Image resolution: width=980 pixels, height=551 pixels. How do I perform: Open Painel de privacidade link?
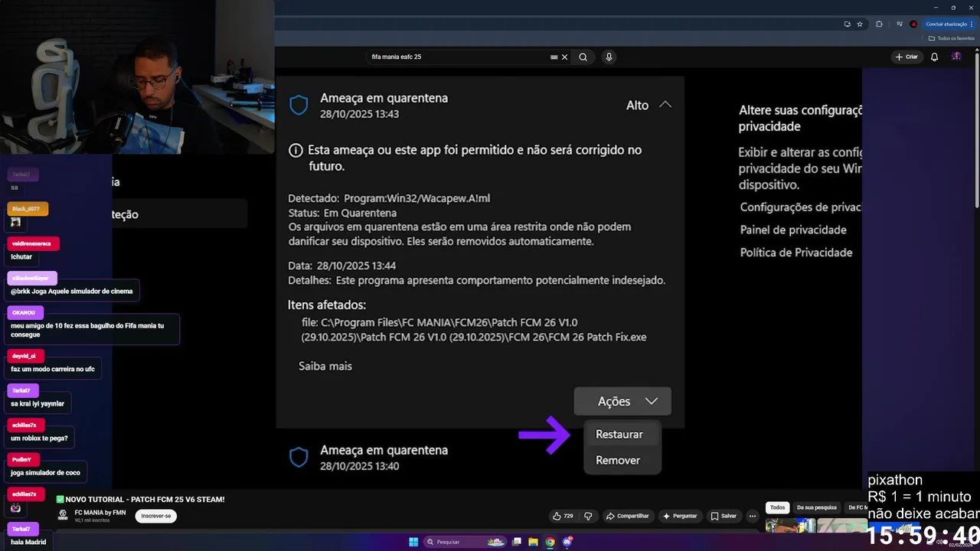[x=793, y=230]
